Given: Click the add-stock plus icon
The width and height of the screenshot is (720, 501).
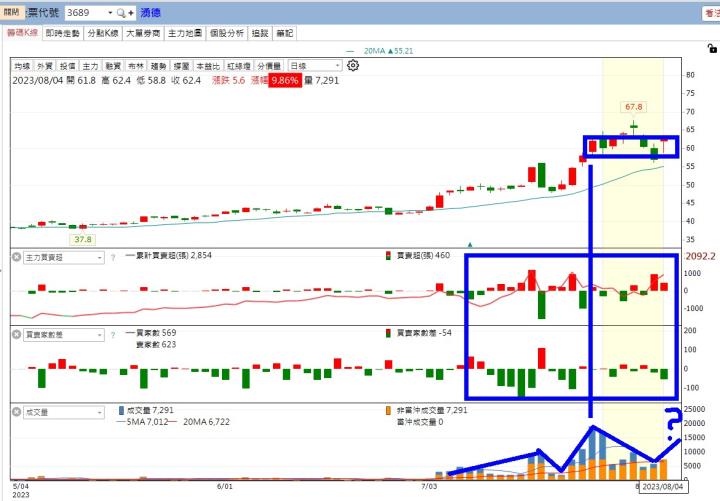Looking at the screenshot, I should tap(131, 13).
